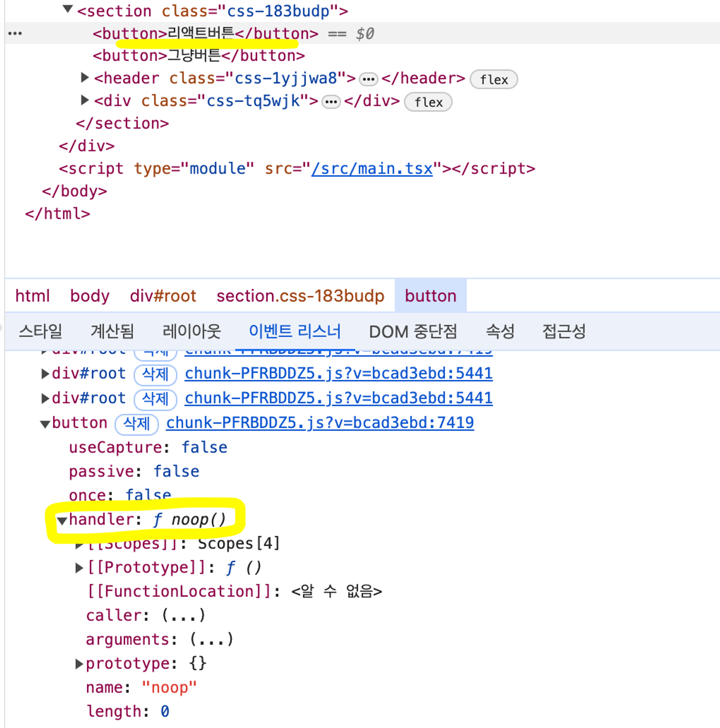The image size is (720, 728).
Task: Select the length: 0 row
Action: (128, 711)
